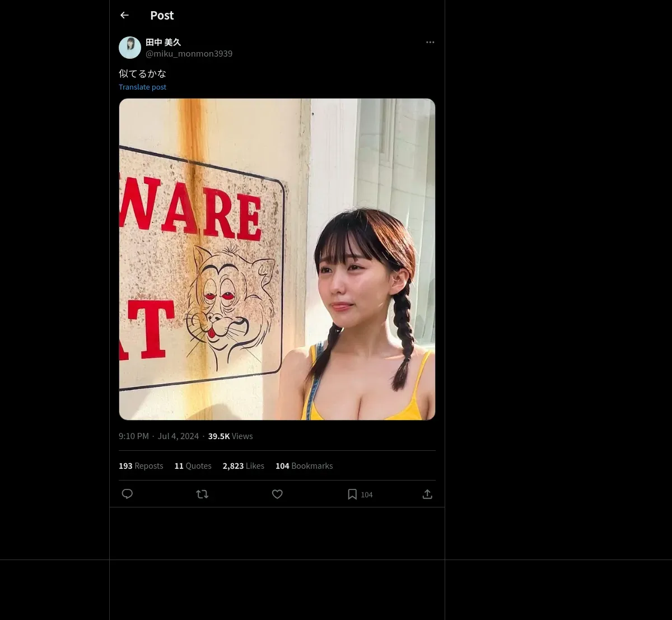Click Translate post link
This screenshot has height=620, width=672.
[x=142, y=87]
